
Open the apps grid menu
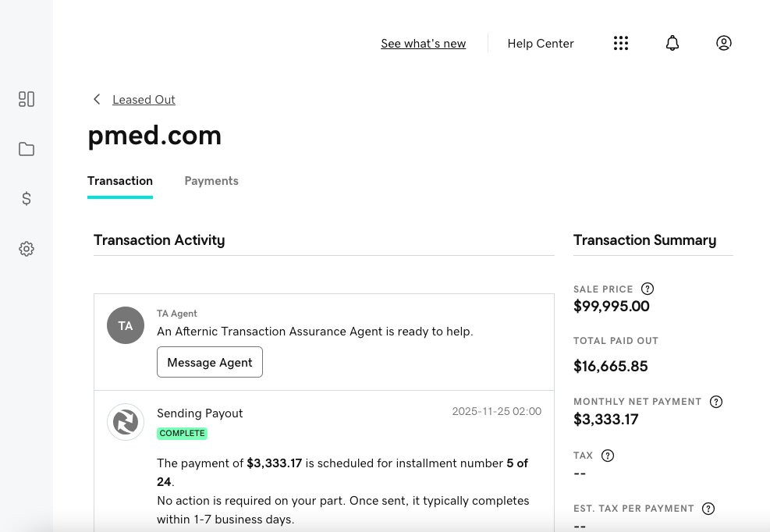pyautogui.click(x=621, y=44)
